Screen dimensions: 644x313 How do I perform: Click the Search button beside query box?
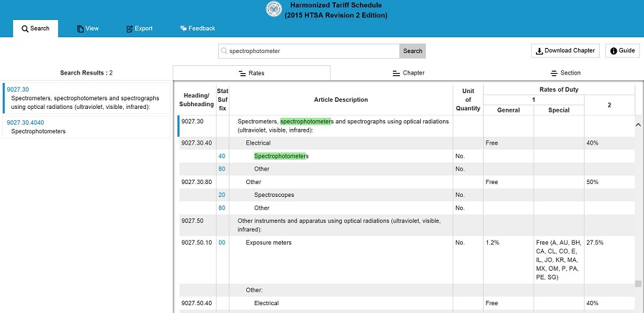coord(412,51)
